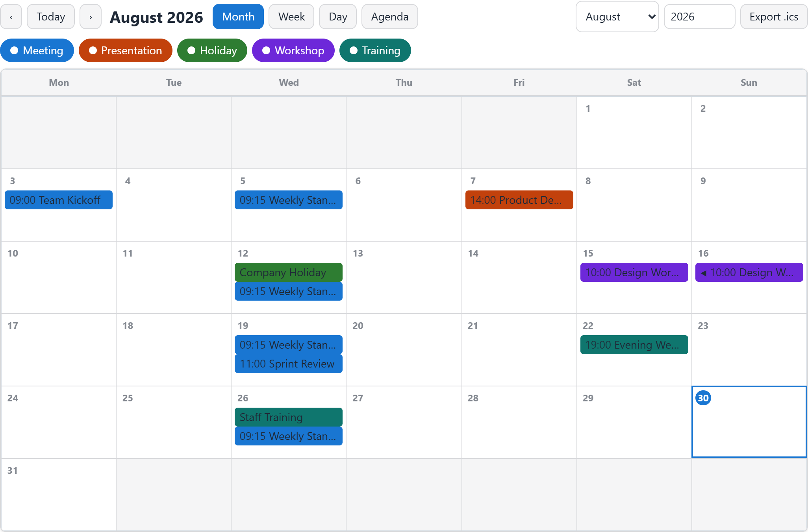Toggle the Presentation category filter
This screenshot has width=808, height=532.
(x=126, y=50)
